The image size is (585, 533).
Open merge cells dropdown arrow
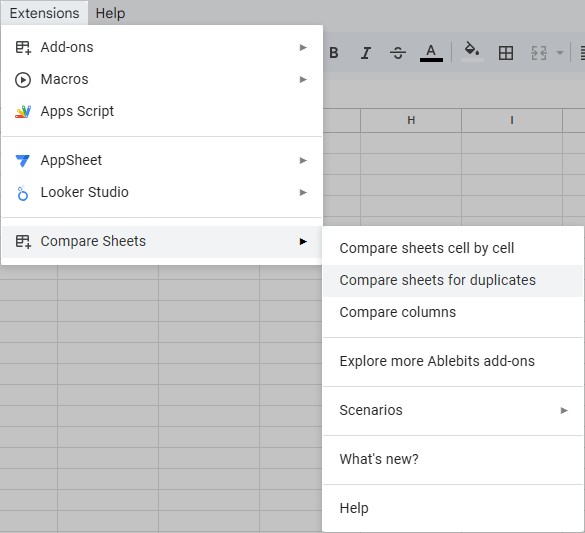[560, 53]
